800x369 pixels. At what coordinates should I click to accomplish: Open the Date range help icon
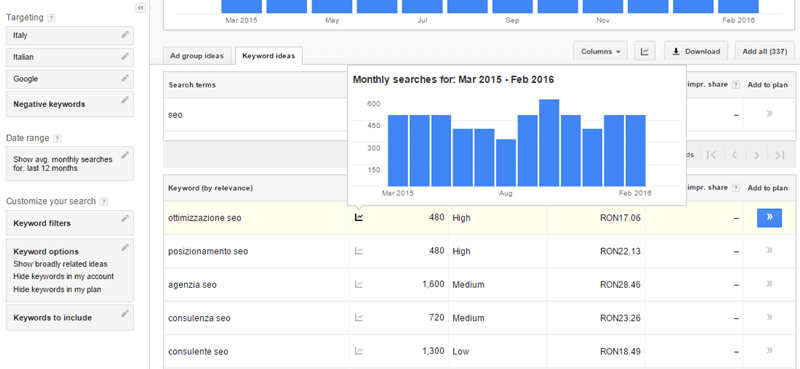(x=57, y=138)
